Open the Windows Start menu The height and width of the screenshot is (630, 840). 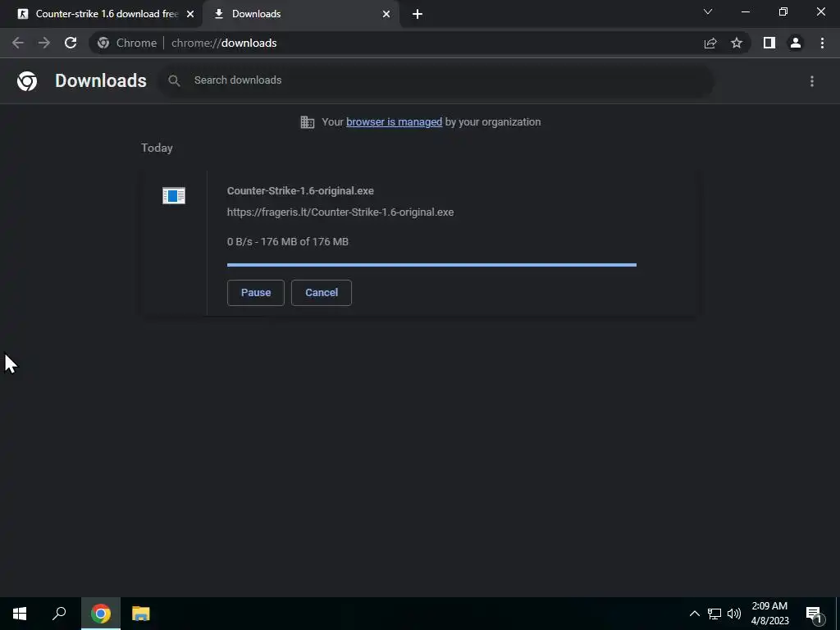coord(20,614)
